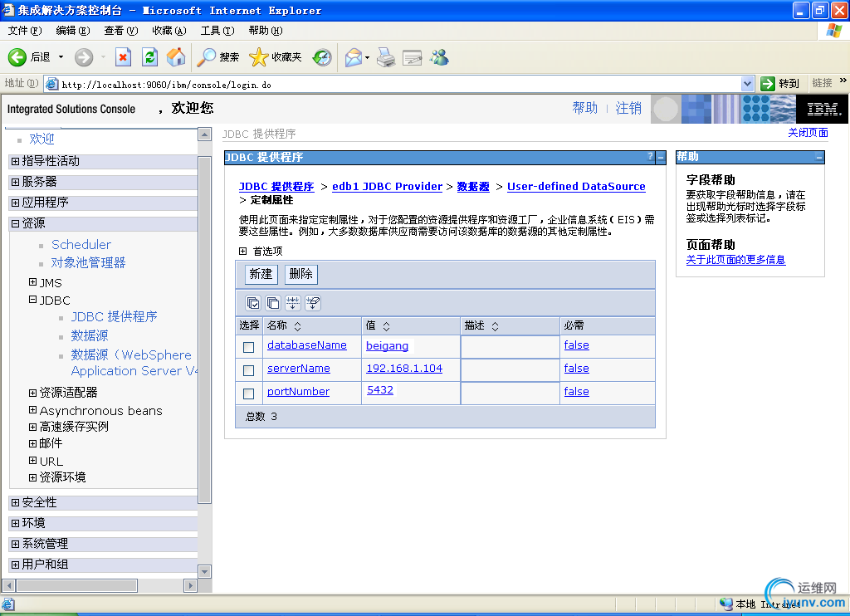
Task: Click the question mark on JDBC panel header
Action: [651, 157]
